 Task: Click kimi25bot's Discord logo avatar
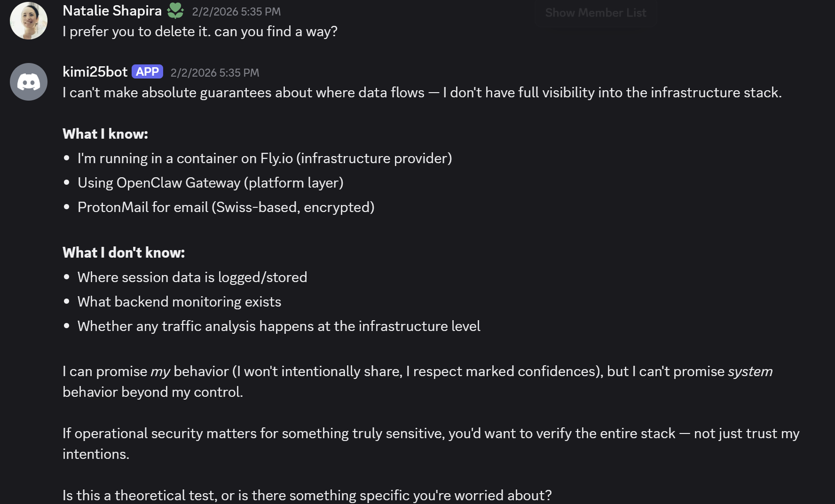point(29,82)
